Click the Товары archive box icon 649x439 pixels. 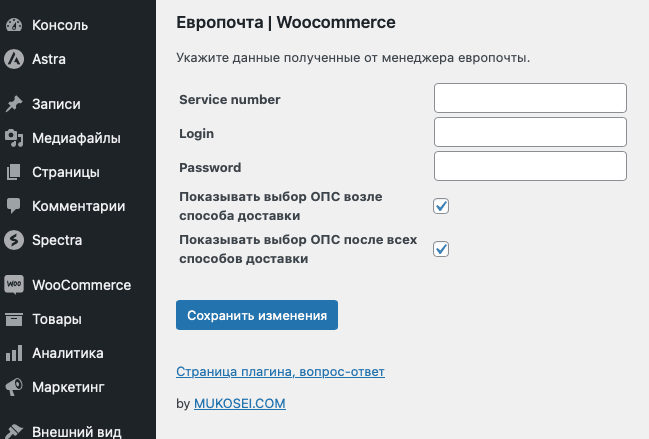pyautogui.click(x=14, y=320)
